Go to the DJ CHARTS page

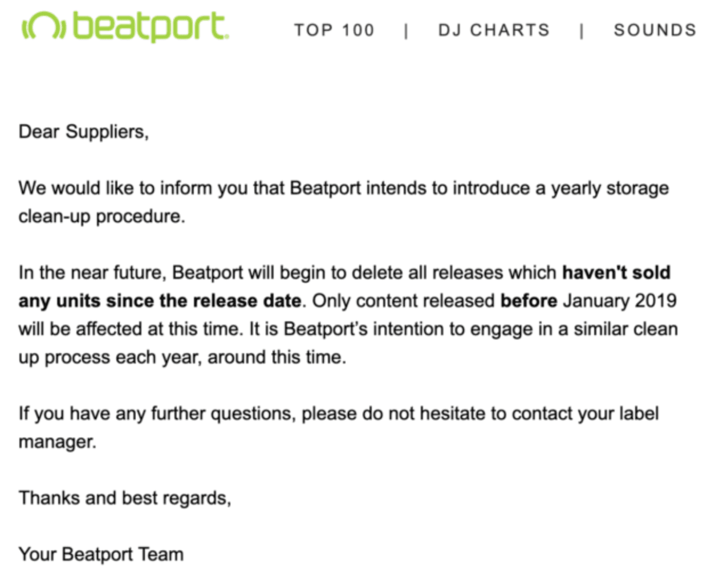(494, 30)
